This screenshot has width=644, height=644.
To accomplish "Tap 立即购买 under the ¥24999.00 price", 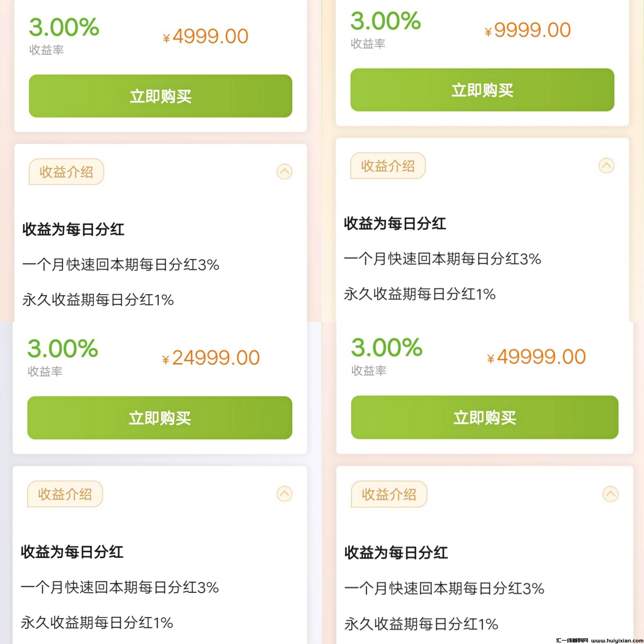I will 160,418.
